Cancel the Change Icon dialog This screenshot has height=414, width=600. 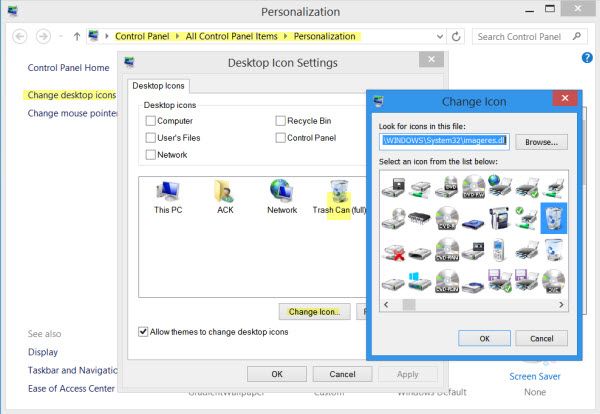[541, 339]
